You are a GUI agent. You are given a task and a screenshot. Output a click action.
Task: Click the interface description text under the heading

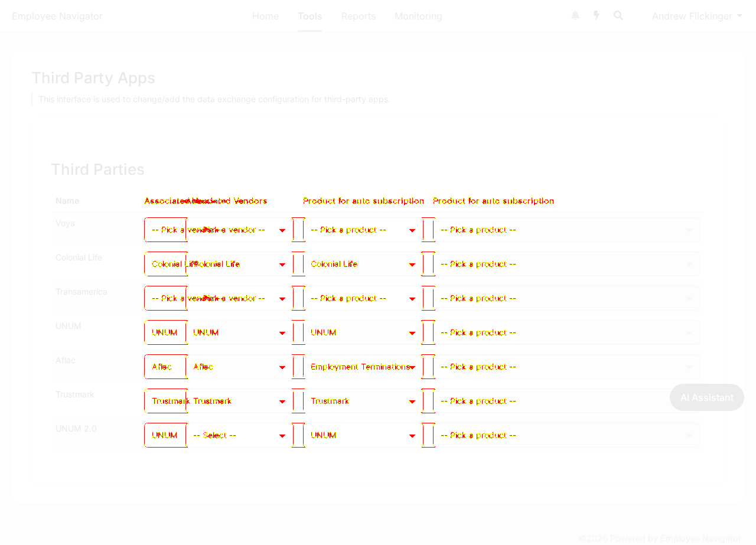click(x=214, y=99)
